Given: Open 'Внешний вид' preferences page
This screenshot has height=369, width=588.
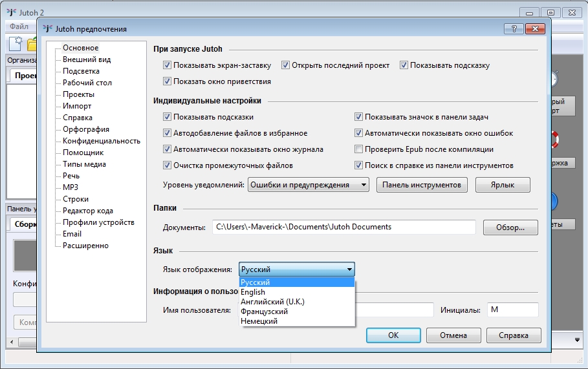Looking at the screenshot, I should tap(87, 59).
